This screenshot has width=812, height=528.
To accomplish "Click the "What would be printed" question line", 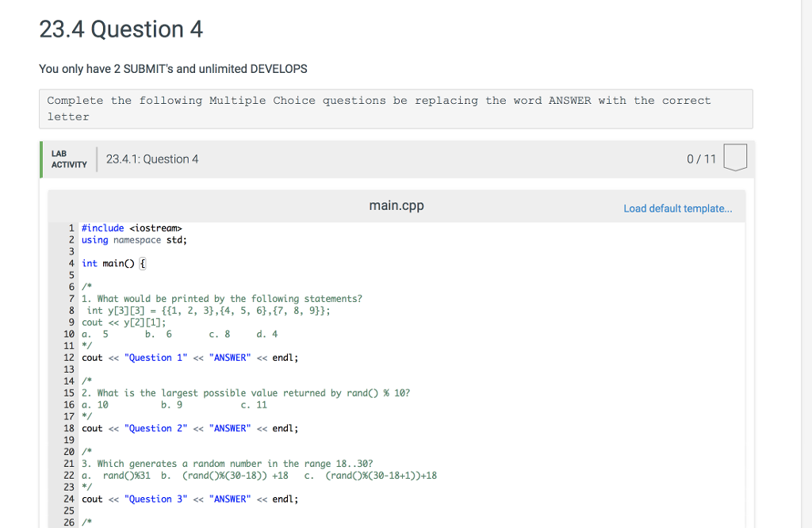I will point(222,299).
